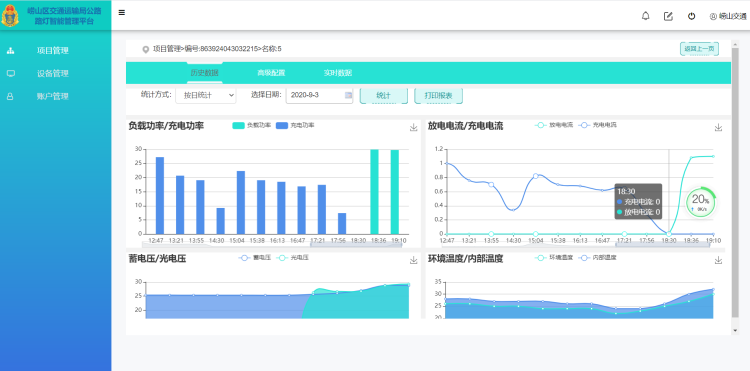Download the 蓄电压/光电压 chart image

(x=414, y=260)
